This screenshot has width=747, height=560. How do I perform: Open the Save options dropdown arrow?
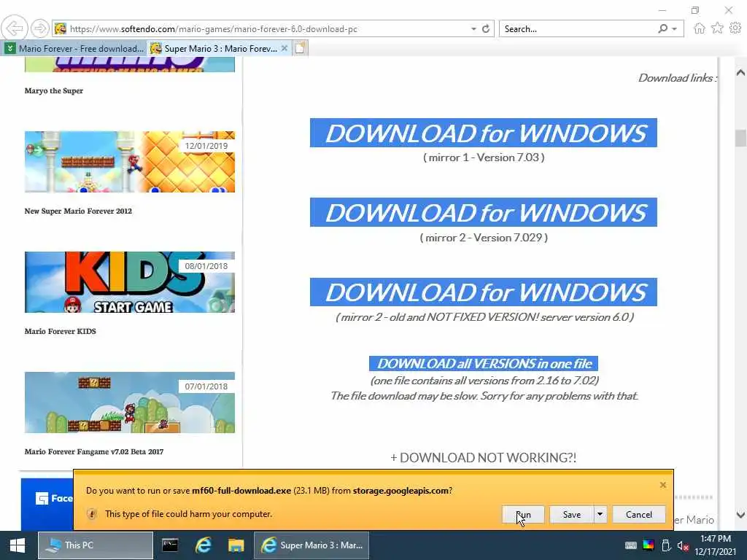[600, 514]
